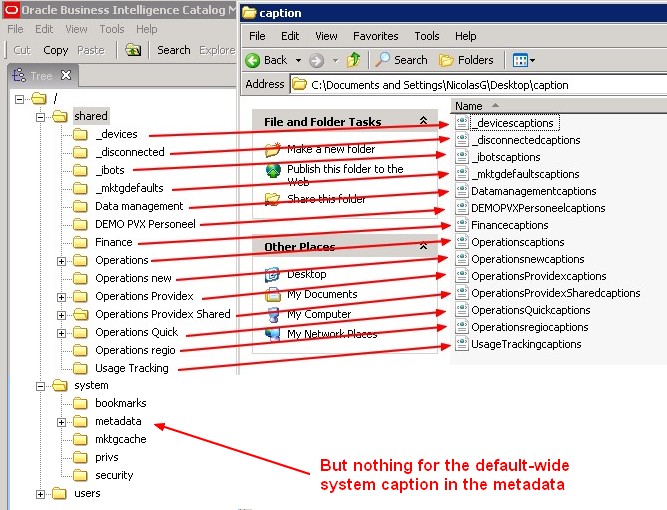Click the Share this folder link
667x510 pixels.
point(326,199)
